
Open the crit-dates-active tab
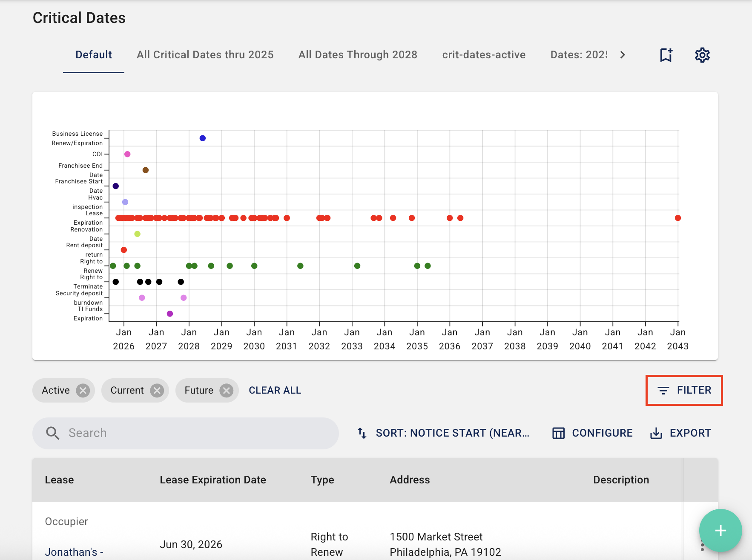pos(483,55)
